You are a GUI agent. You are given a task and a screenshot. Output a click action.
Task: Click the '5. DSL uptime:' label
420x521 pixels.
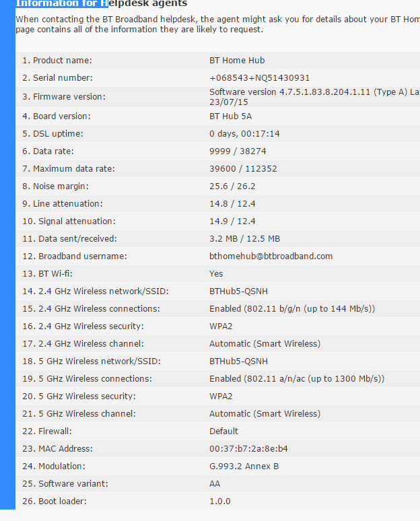(53, 134)
